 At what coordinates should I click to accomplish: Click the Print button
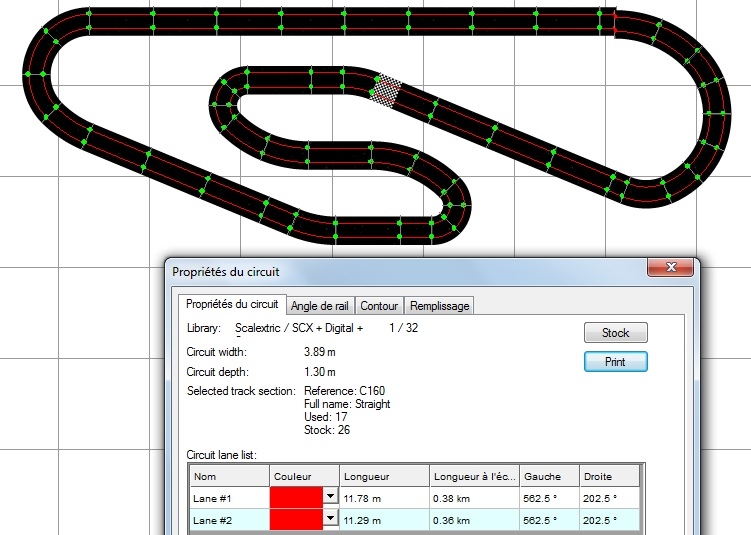[615, 361]
